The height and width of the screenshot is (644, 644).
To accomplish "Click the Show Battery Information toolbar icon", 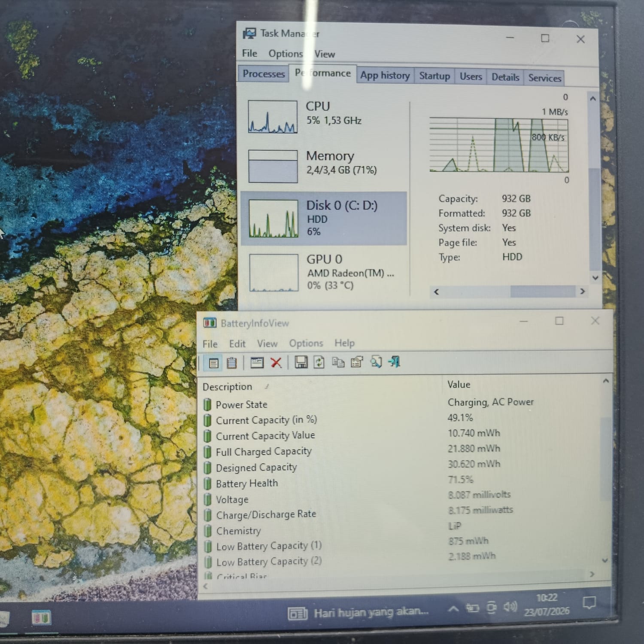I will [213, 363].
